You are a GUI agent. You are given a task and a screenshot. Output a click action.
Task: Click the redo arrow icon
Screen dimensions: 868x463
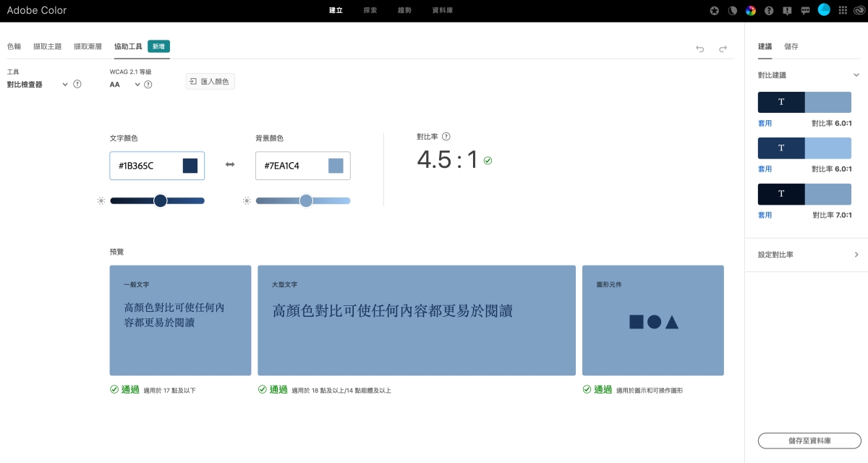(x=723, y=48)
